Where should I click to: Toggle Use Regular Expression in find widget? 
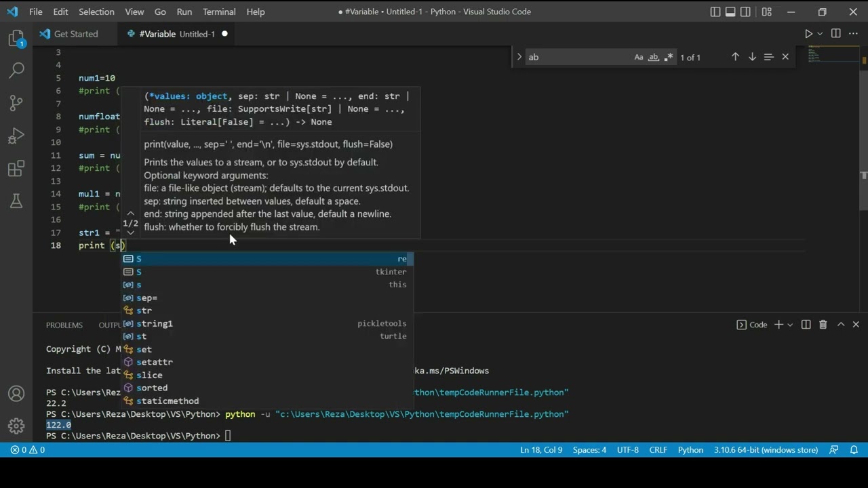tap(669, 58)
